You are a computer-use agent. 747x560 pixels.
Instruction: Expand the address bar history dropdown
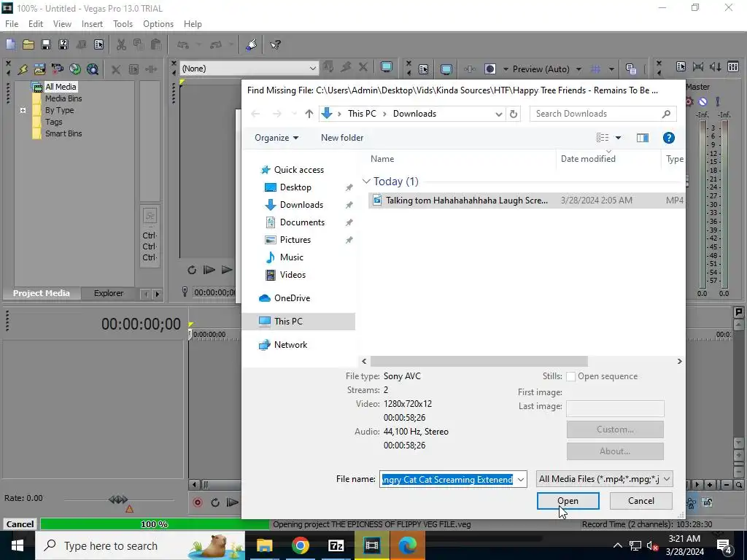[x=498, y=114]
